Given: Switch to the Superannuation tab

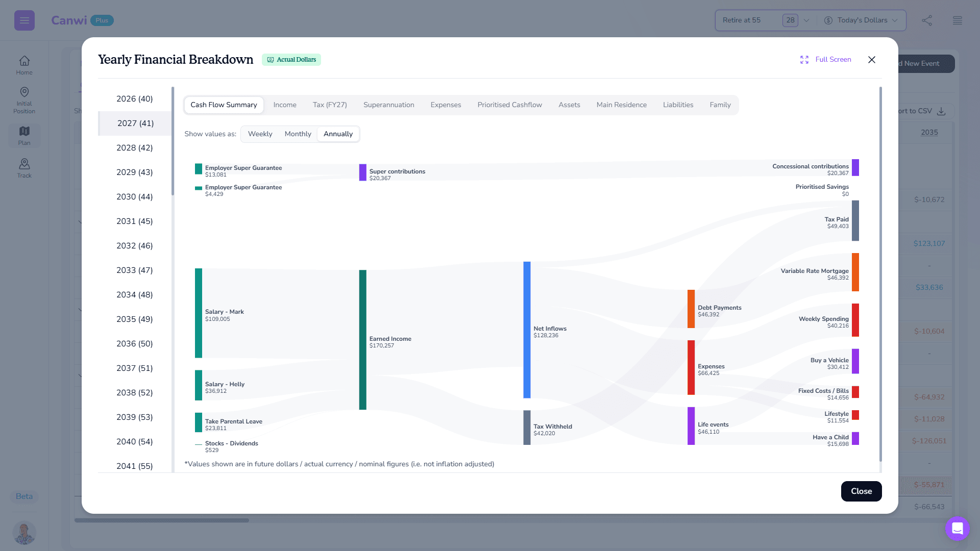Looking at the screenshot, I should point(388,105).
